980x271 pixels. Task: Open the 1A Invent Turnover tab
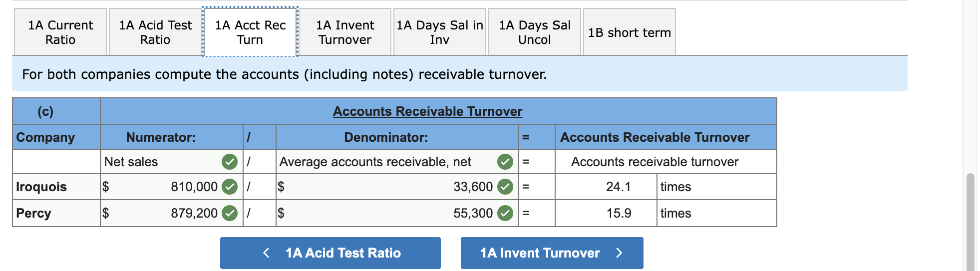click(x=345, y=32)
